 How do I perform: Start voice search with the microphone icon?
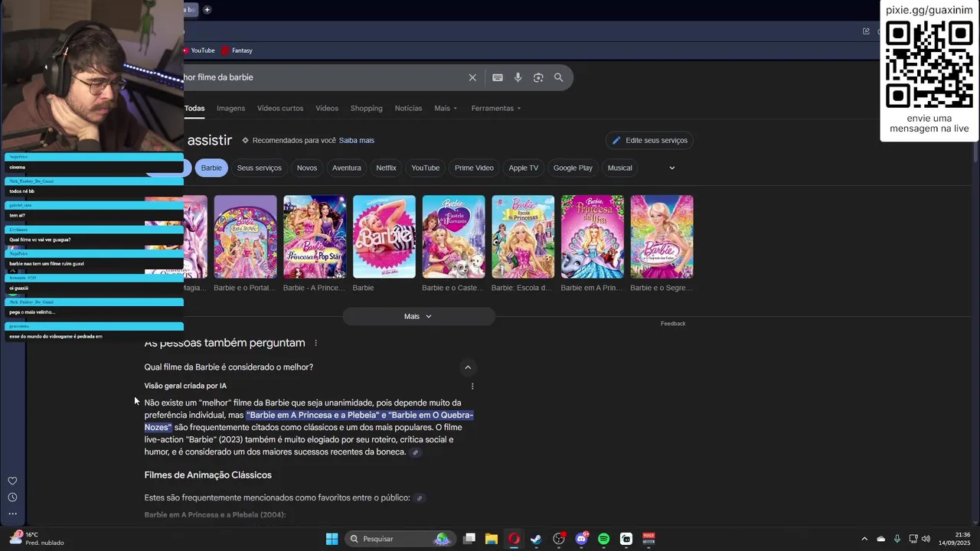tap(518, 77)
